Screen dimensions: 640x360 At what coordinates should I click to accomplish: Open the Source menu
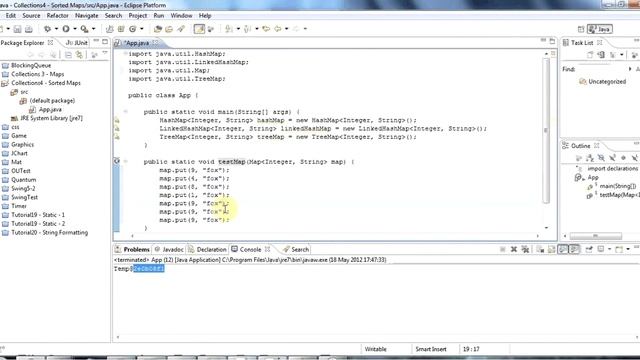pos(31,16)
